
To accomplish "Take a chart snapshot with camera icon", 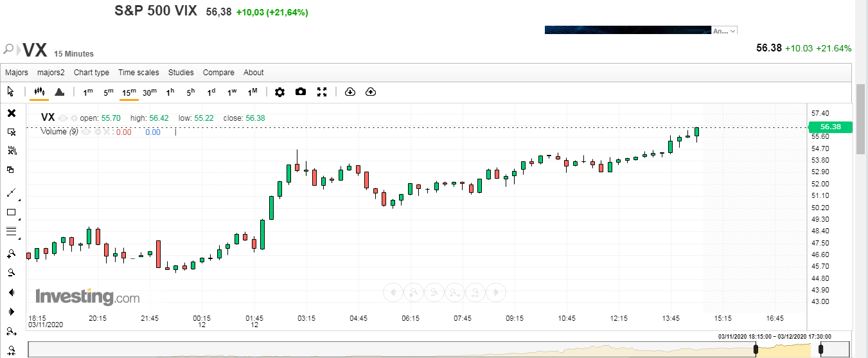I will (x=301, y=92).
